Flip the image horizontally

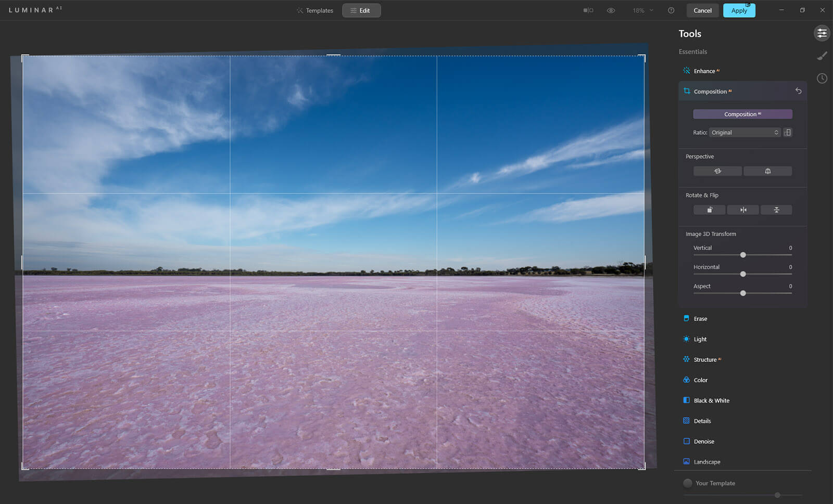743,210
